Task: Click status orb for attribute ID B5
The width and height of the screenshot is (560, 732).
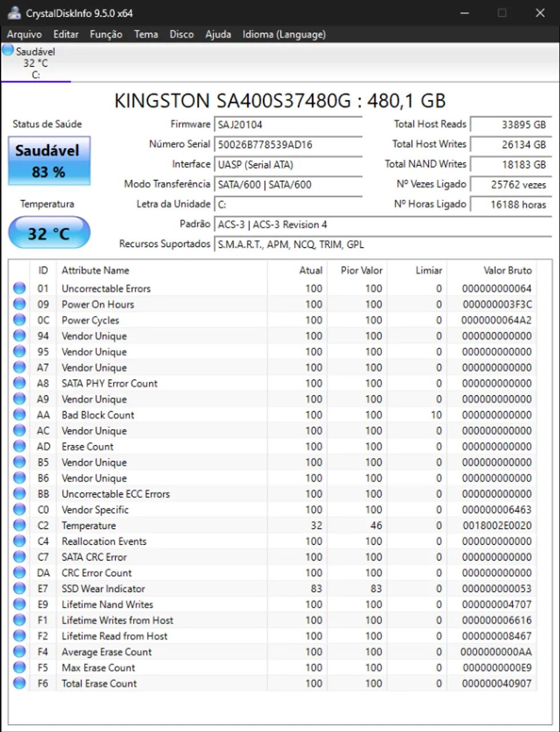Action: pos(19,462)
